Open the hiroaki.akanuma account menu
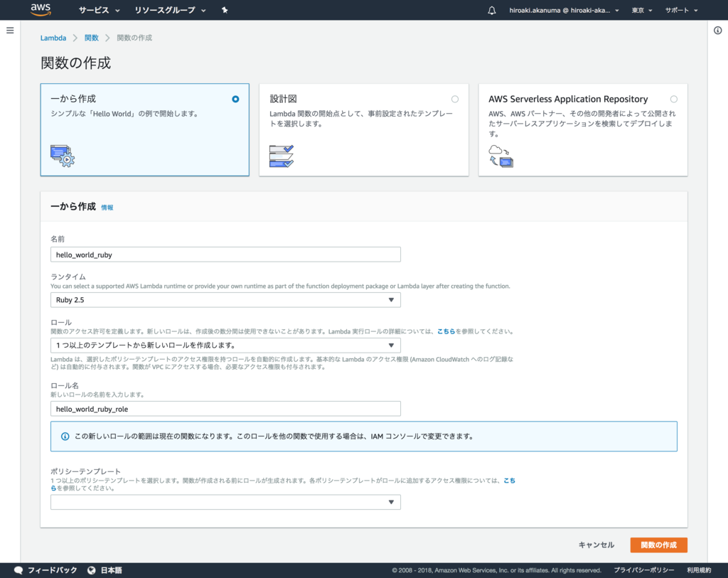This screenshot has width=728, height=578. (564, 10)
